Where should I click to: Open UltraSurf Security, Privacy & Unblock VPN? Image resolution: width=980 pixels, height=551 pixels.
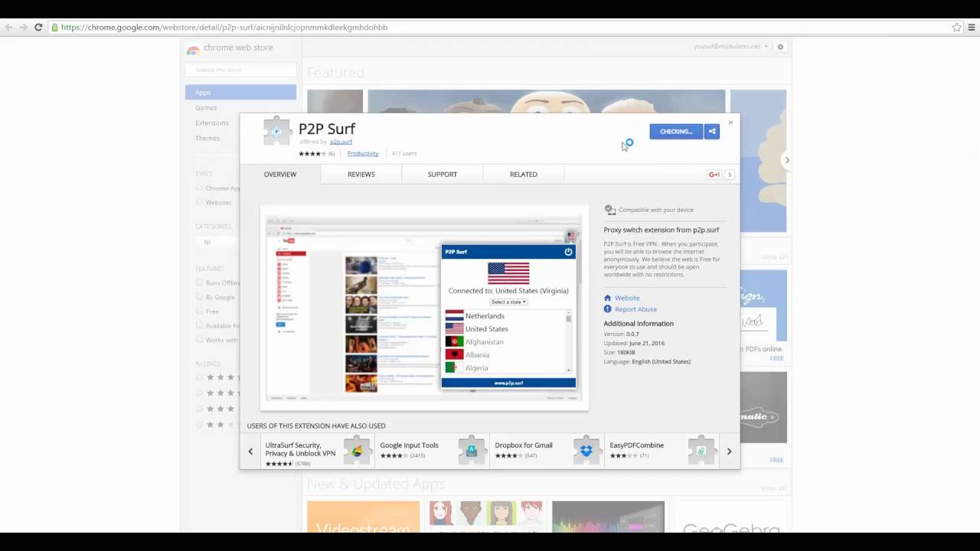pos(301,449)
